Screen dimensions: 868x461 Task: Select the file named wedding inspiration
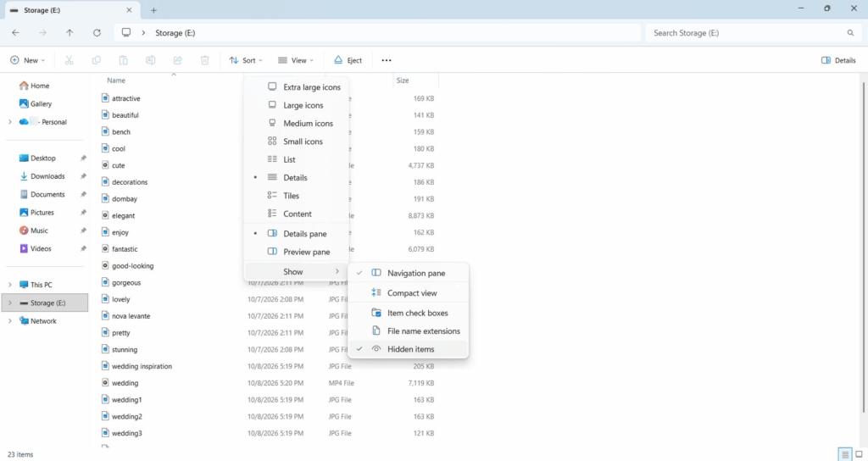142,366
